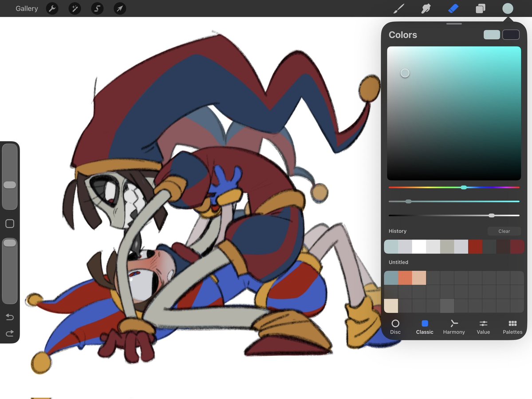Tap the active color circle in toolbar
The image size is (532, 399).
508,8
